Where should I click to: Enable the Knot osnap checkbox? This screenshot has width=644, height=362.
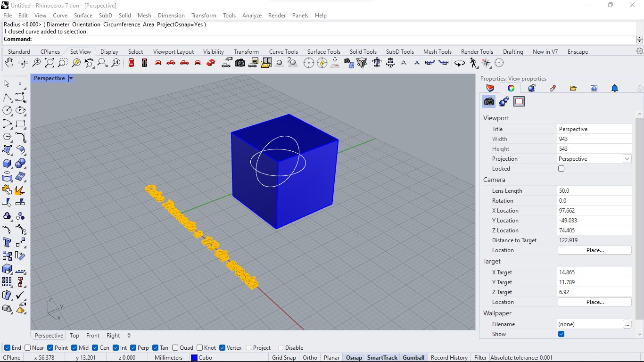(200, 348)
